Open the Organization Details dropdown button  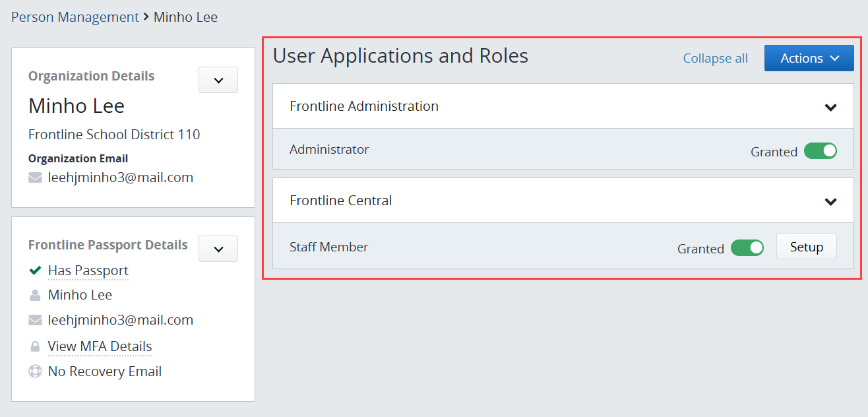tap(218, 80)
